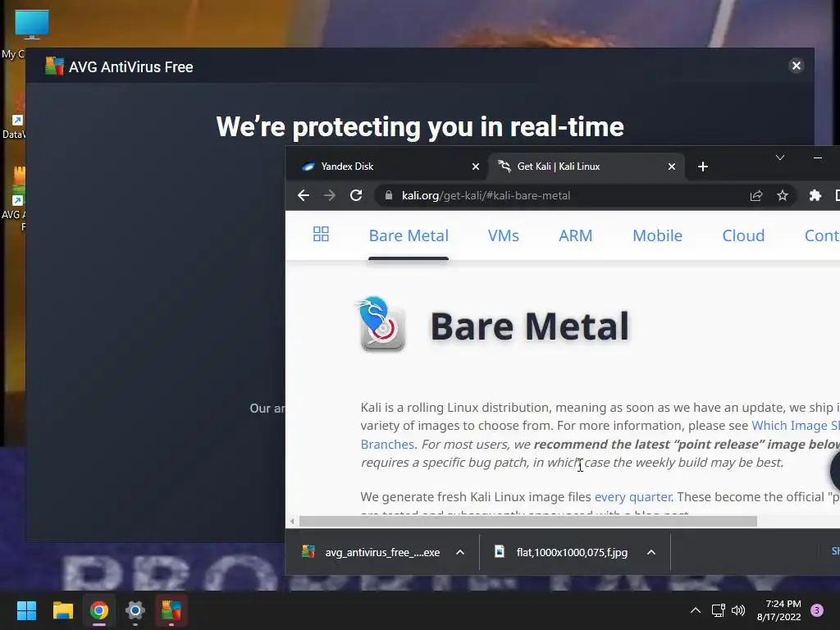Open the ARM section
The height and width of the screenshot is (630, 840).
(575, 235)
